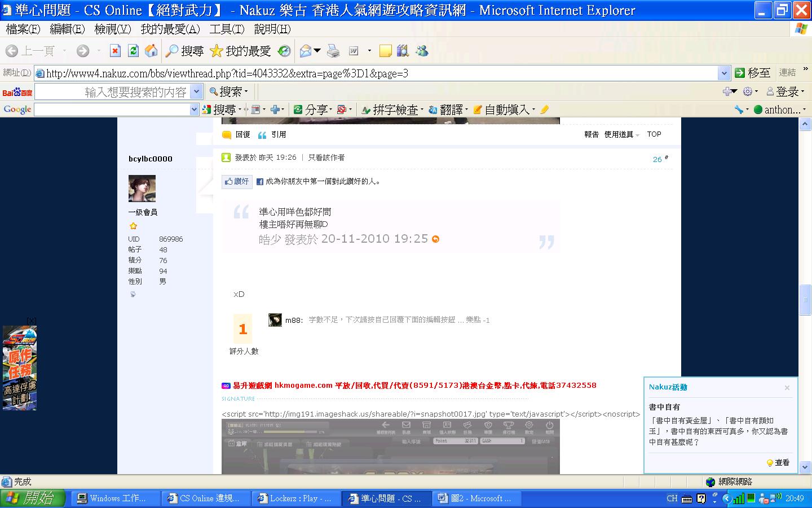The height and width of the screenshot is (508, 812).
Task: Toggle 只看該作者 author-only filter
Action: [x=326, y=157]
